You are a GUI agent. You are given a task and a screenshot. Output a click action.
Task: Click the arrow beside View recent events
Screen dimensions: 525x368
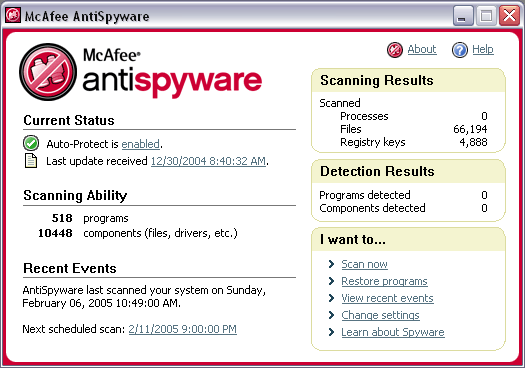(x=331, y=298)
